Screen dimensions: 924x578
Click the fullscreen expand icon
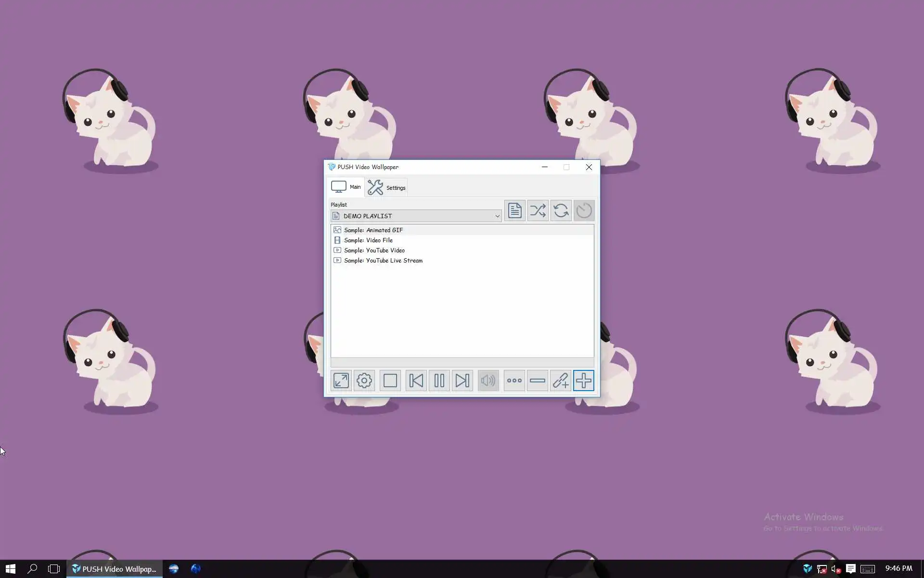(341, 381)
